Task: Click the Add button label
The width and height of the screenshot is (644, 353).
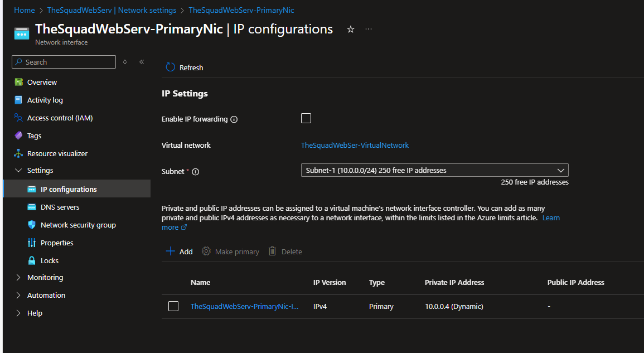Action: pyautogui.click(x=186, y=252)
